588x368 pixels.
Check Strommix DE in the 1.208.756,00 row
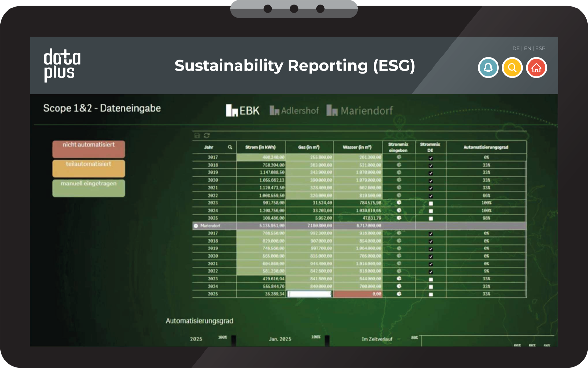click(431, 211)
